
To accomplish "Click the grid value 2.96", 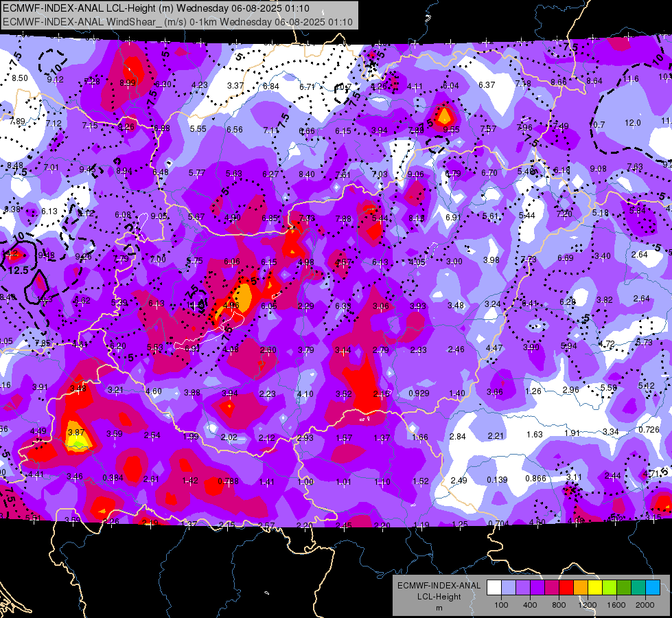I will tap(571, 389).
